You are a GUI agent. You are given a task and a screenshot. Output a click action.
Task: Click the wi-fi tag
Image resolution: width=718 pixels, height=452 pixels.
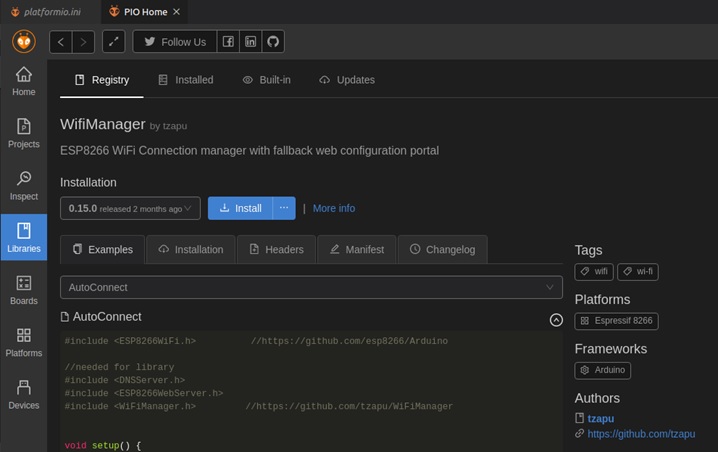(637, 272)
